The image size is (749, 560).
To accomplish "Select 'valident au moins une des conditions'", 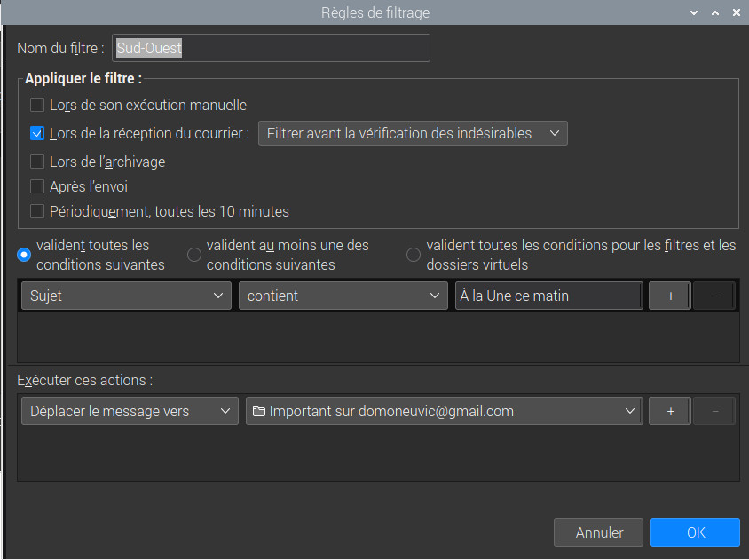I will pyautogui.click(x=194, y=255).
